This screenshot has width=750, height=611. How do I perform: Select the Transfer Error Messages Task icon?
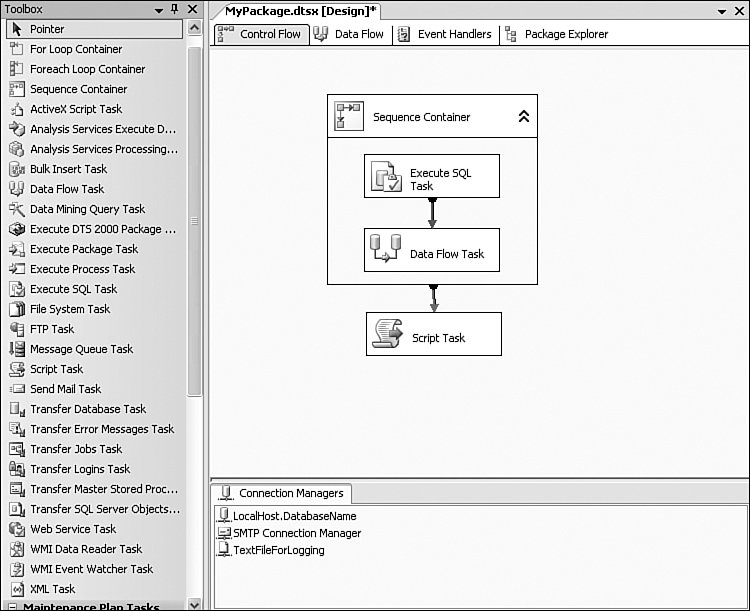pos(16,429)
